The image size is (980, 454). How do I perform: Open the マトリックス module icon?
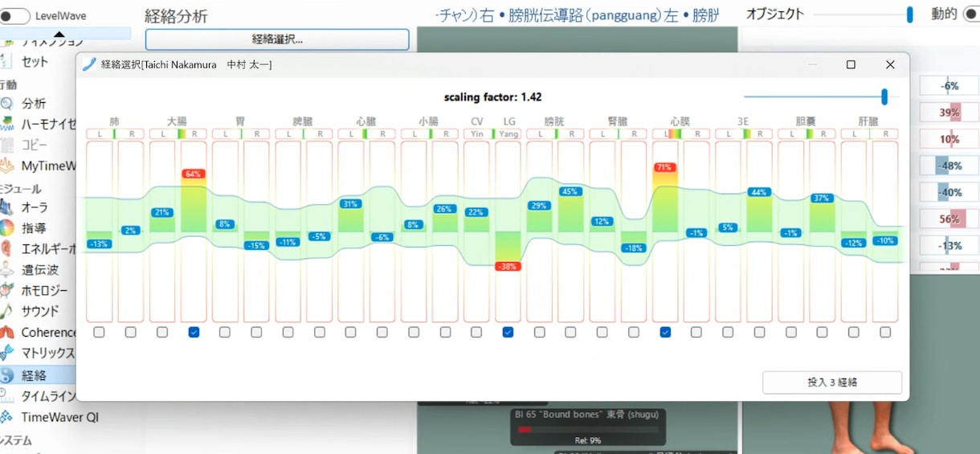(x=6, y=353)
